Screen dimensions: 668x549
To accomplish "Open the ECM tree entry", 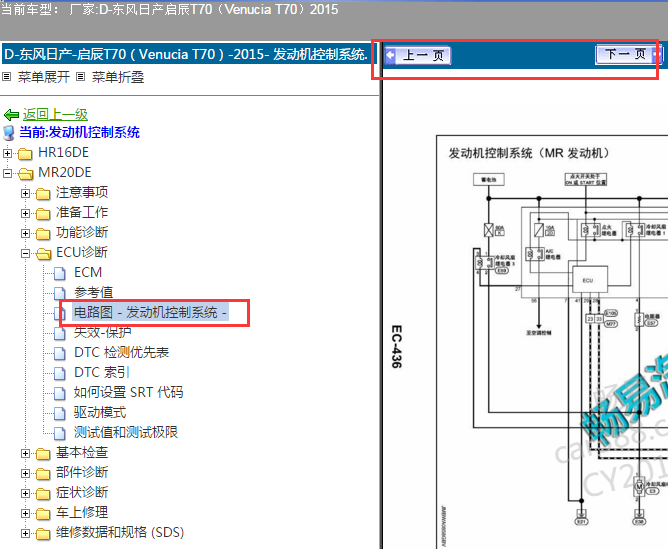I will point(88,272).
